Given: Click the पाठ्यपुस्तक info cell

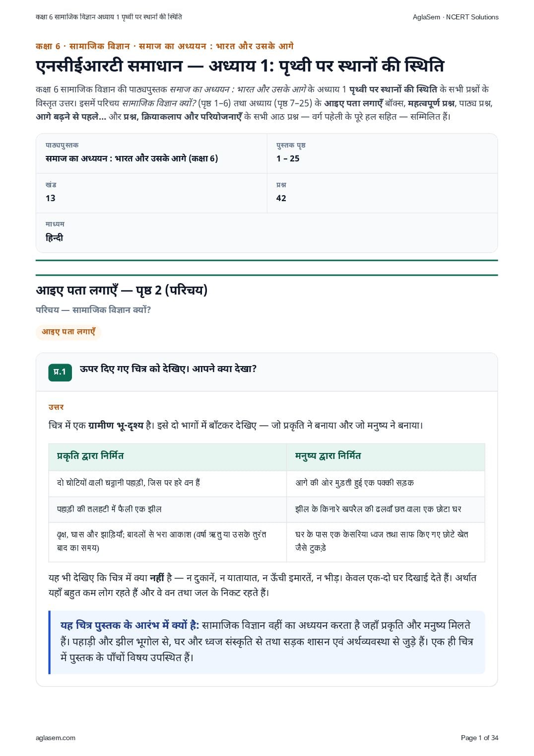Looking at the screenshot, I should tap(151, 153).
